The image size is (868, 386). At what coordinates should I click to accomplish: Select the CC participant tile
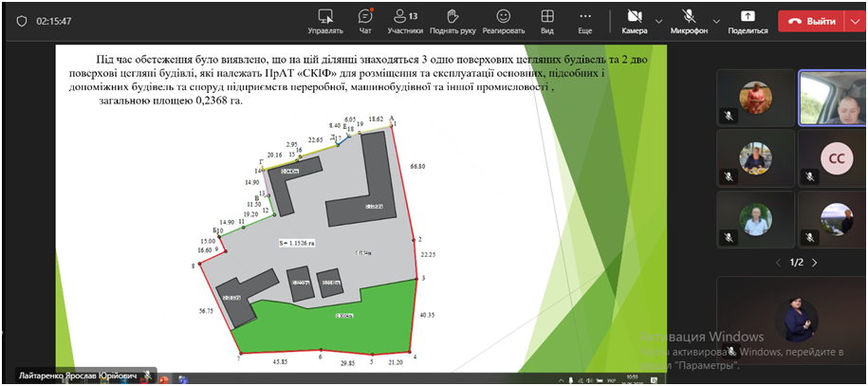point(836,156)
